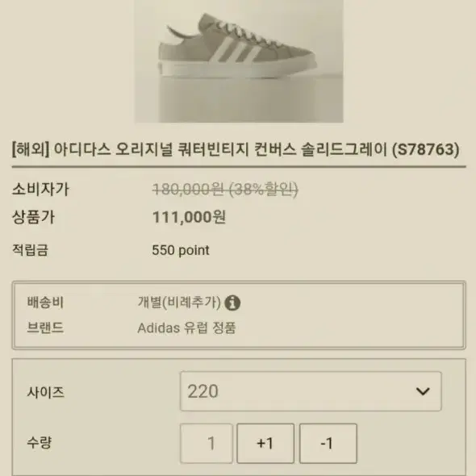
Task: Open the gray Adidas sneaker product image
Action: pyautogui.click(x=239, y=61)
